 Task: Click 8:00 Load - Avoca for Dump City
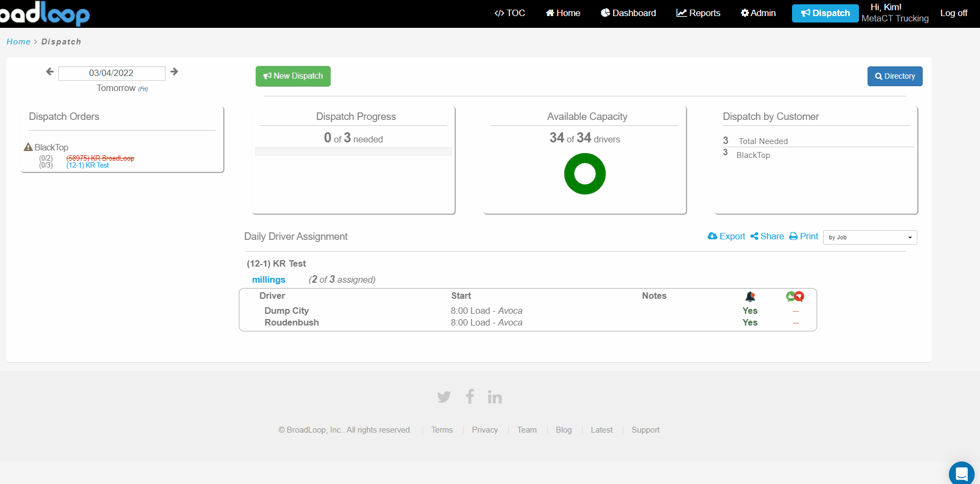tap(486, 311)
